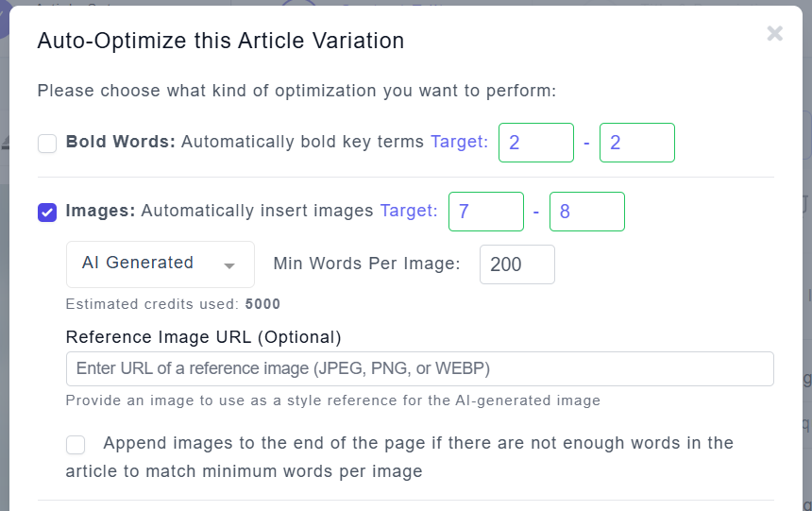Click the Images label text
The width and height of the screenshot is (812, 511).
coord(100,211)
